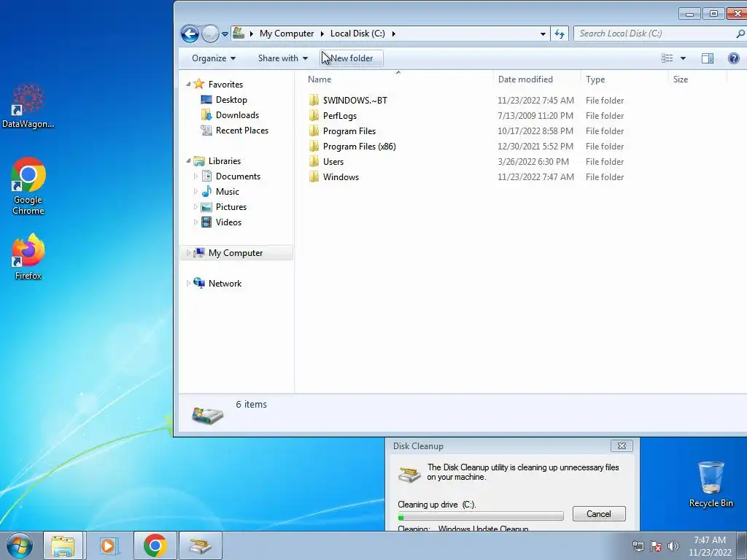The image size is (747, 560).
Task: Refresh the Local Disk (C:) folder view
Action: click(x=560, y=34)
